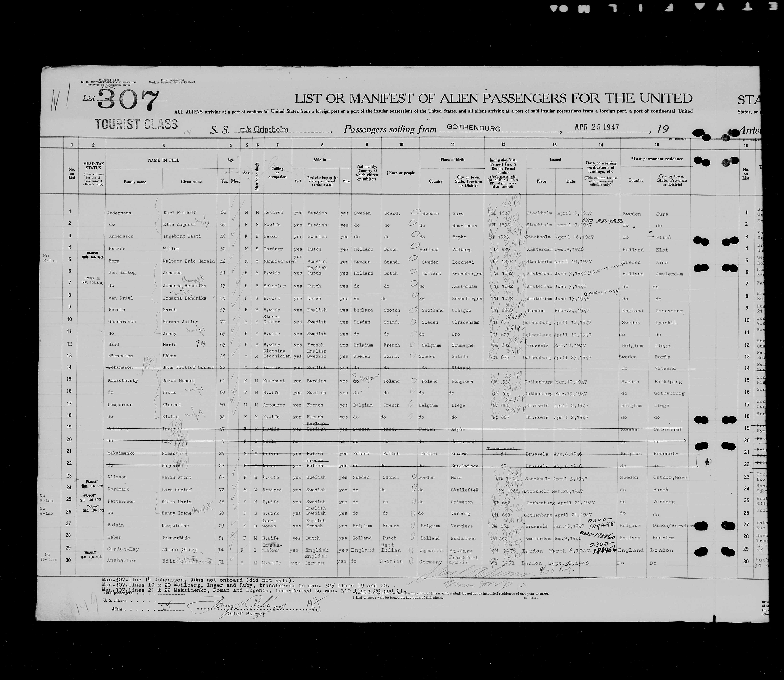
Task: Click the given name Florent
Action: click(172, 405)
